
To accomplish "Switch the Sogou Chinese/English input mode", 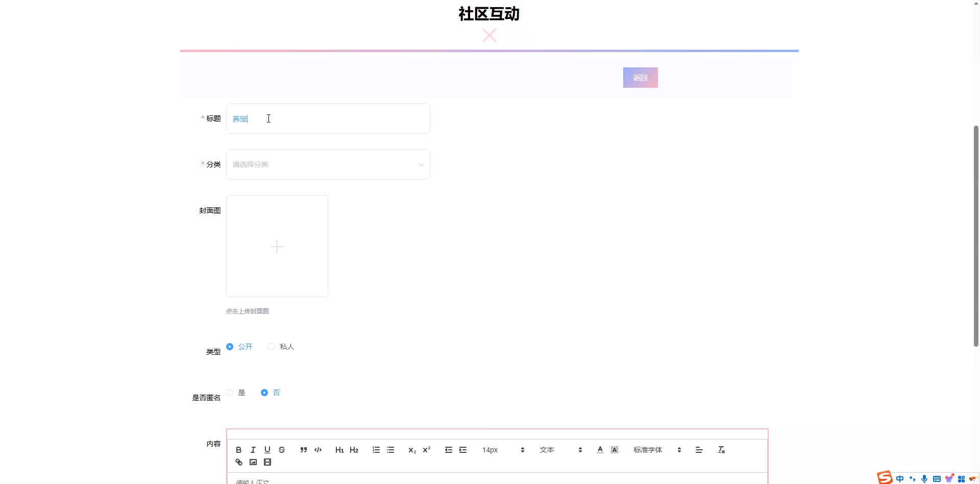I will pos(900,479).
